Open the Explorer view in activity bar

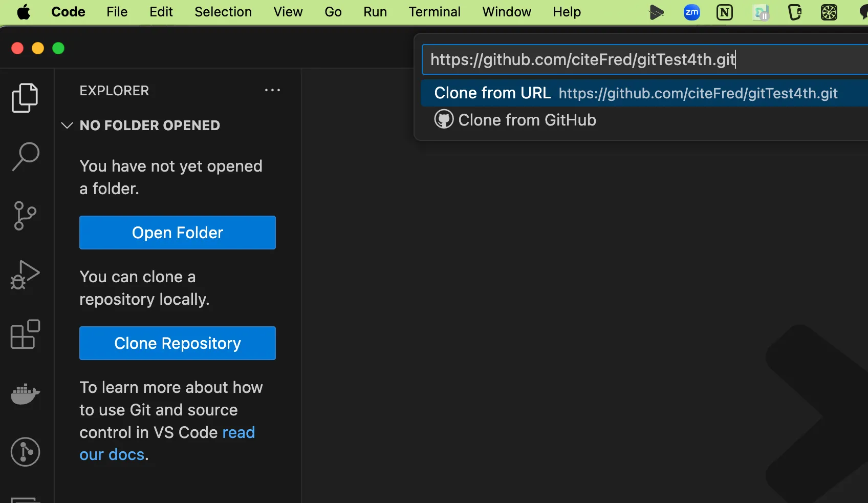25,98
